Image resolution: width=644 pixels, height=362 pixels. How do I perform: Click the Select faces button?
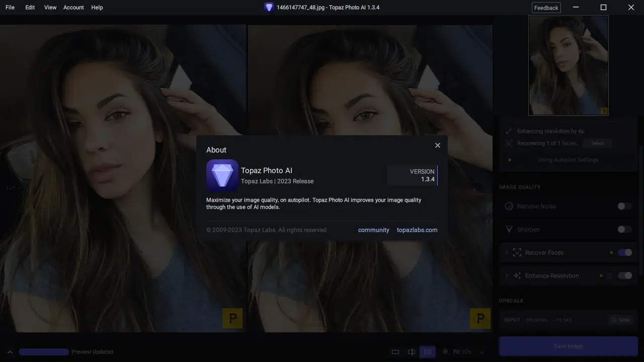pos(597,143)
